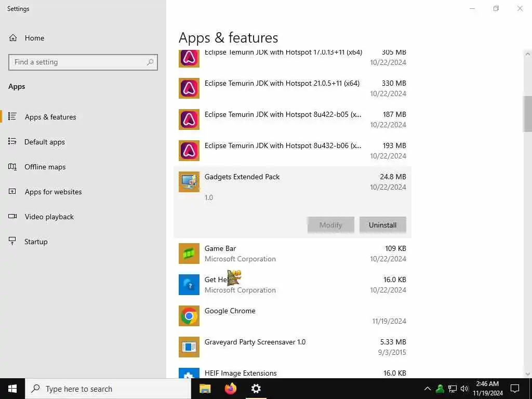Click the 9/3/2015 install date
Viewport: 532px width, 399px height.
click(392, 352)
